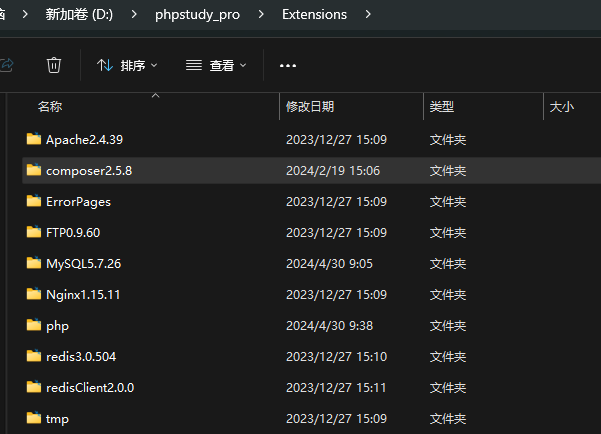
Task: Open the View (查看) dropdown
Action: [x=216, y=66]
